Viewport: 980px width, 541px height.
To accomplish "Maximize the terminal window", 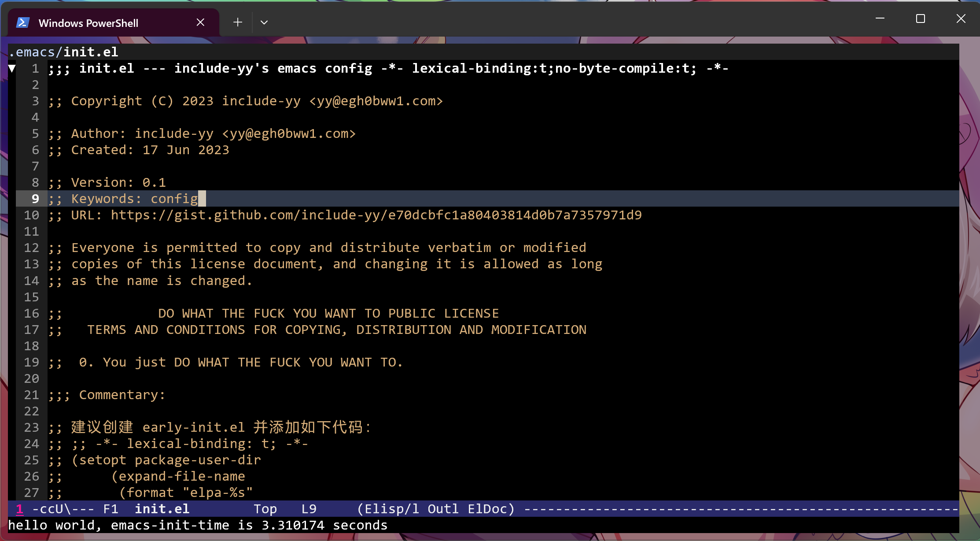I will [x=920, y=19].
